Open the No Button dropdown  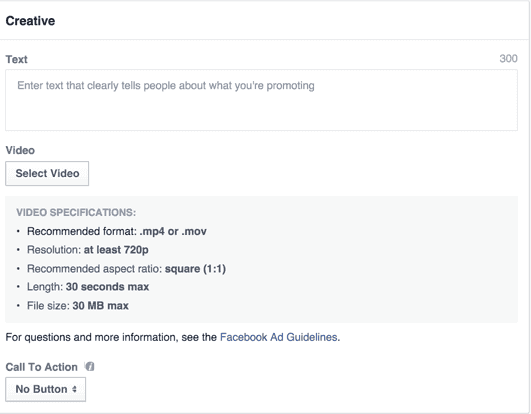tap(45, 389)
